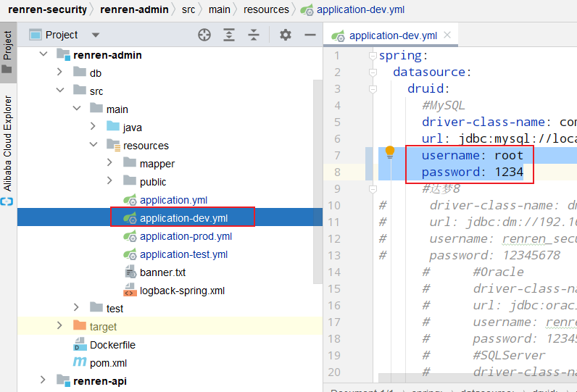Screen dimensions: 577x392
Task: Open application-prod.yml file
Action: click(x=186, y=236)
